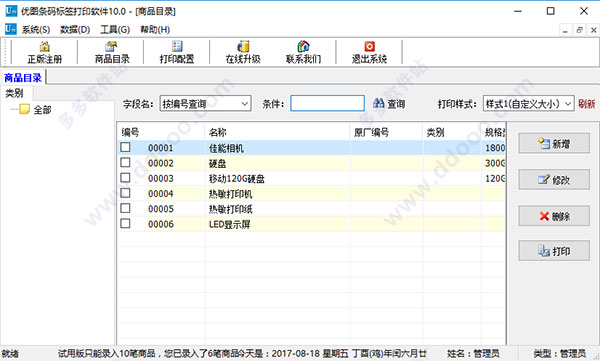Click the 条件 search input field
Viewport: 600px width, 361px height.
tap(327, 103)
